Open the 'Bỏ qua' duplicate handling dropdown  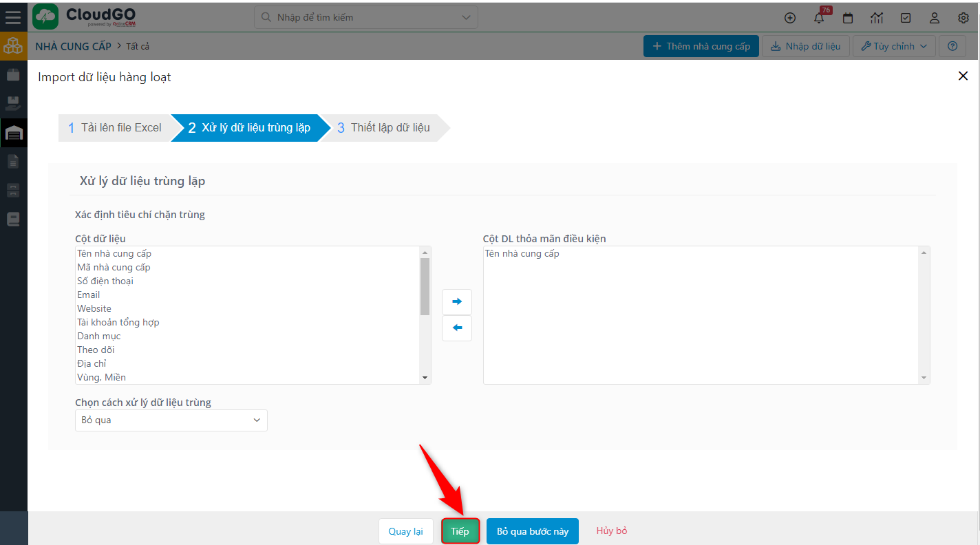pyautogui.click(x=171, y=420)
